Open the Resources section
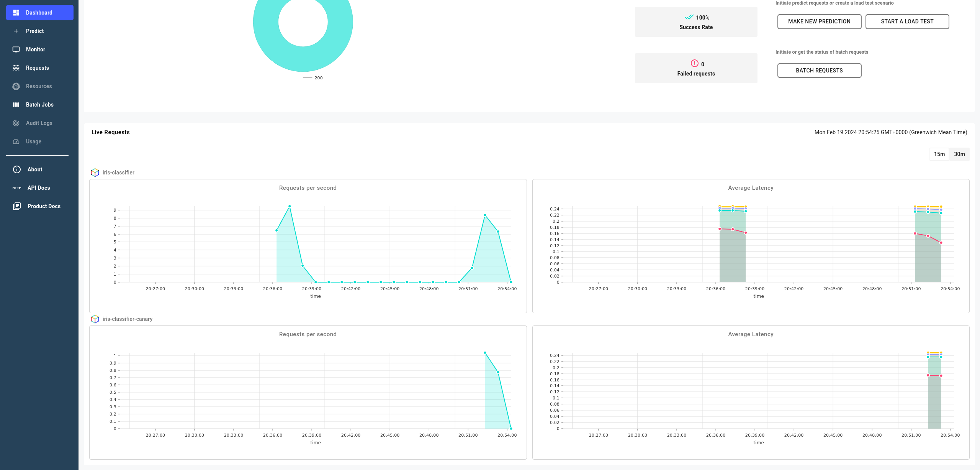 pyautogui.click(x=40, y=86)
